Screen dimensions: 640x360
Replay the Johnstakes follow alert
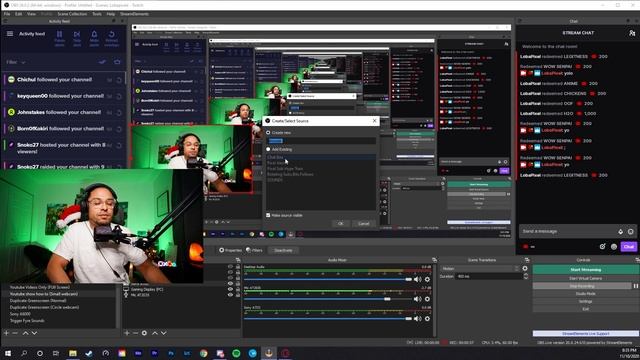point(119,113)
